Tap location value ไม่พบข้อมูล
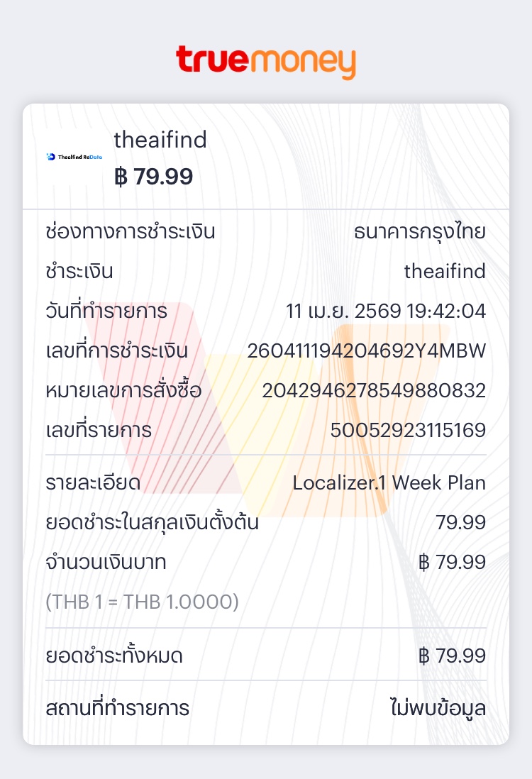This screenshot has height=779, width=532. coord(438,709)
